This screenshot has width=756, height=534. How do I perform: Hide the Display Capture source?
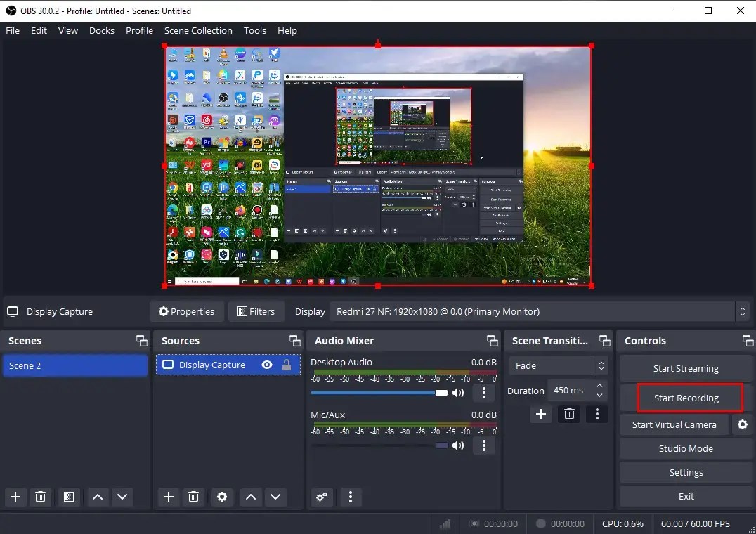[x=266, y=365]
